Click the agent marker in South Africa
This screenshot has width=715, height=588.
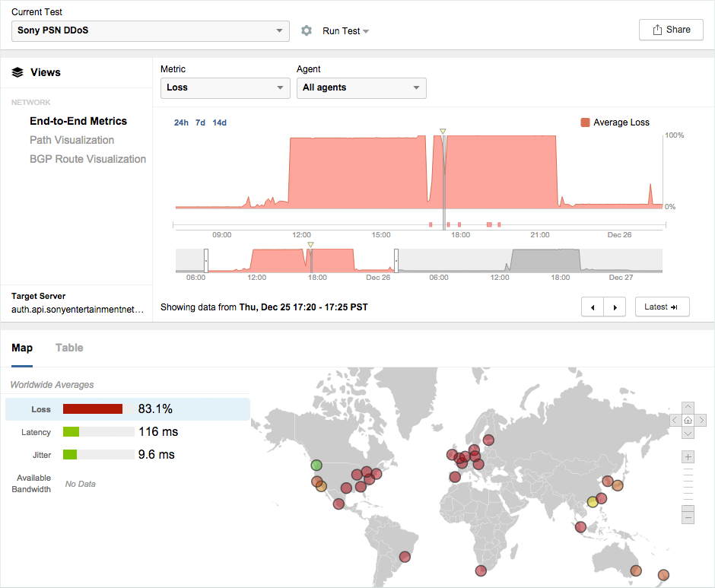coord(481,571)
